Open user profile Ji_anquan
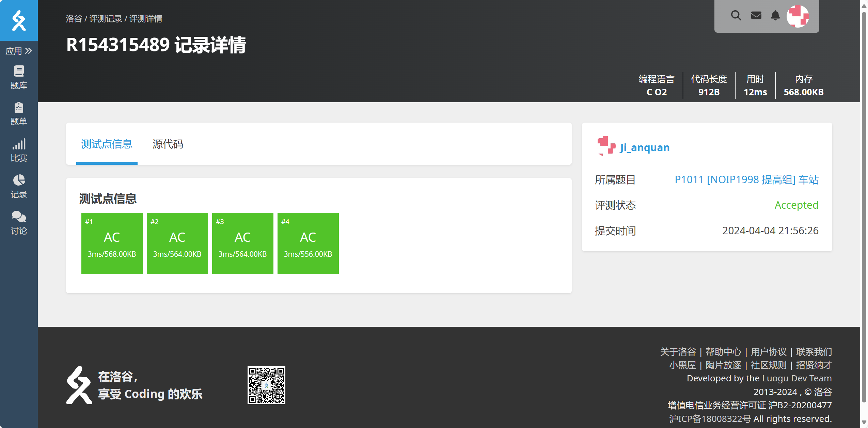Viewport: 868px width, 428px height. (644, 147)
